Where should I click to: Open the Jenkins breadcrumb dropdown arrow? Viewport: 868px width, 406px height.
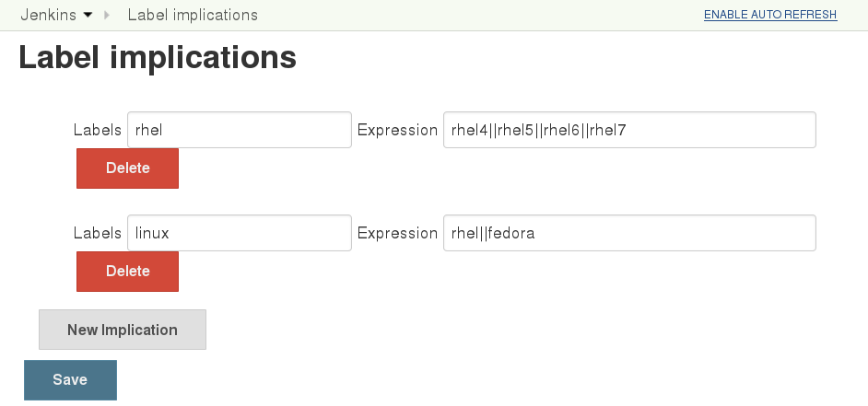[88, 16]
